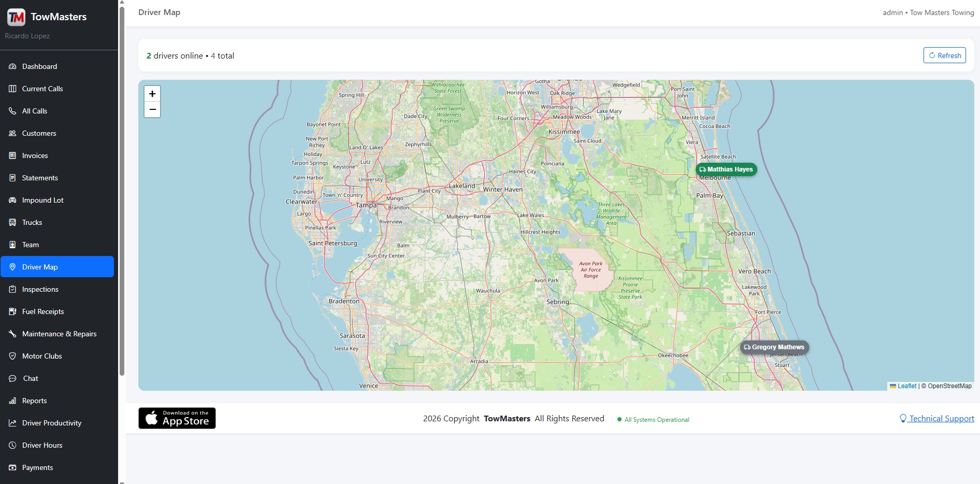
Task: Click the '2 drivers online • 4 total' text
Action: [x=190, y=55]
